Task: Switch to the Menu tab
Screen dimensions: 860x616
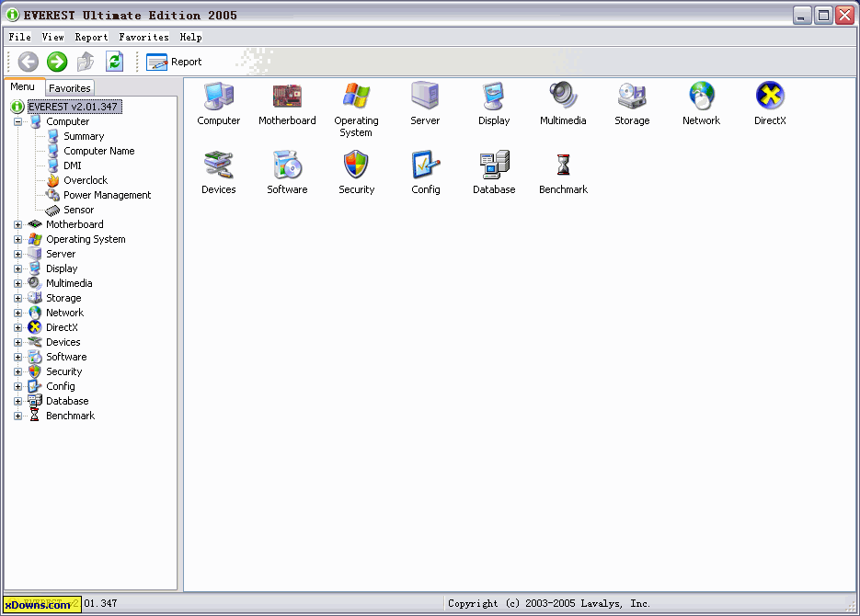Action: [22, 87]
